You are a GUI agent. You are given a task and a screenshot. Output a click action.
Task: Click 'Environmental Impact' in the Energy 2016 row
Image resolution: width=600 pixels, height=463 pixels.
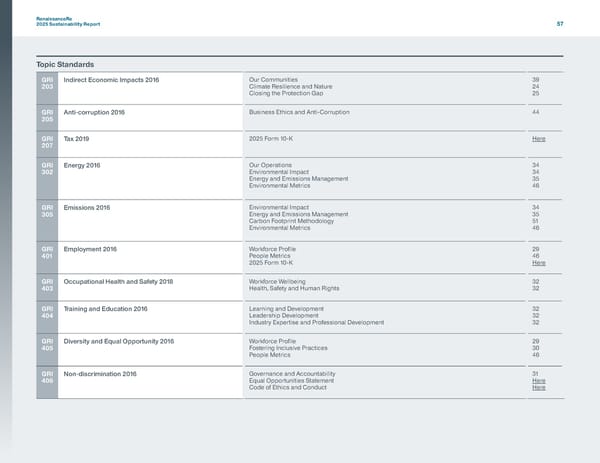[279, 172]
